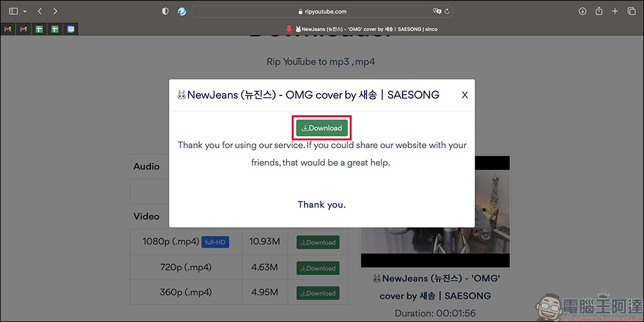Click the Safari sidebar toggle icon
This screenshot has height=322, width=644.
pyautogui.click(x=14, y=12)
